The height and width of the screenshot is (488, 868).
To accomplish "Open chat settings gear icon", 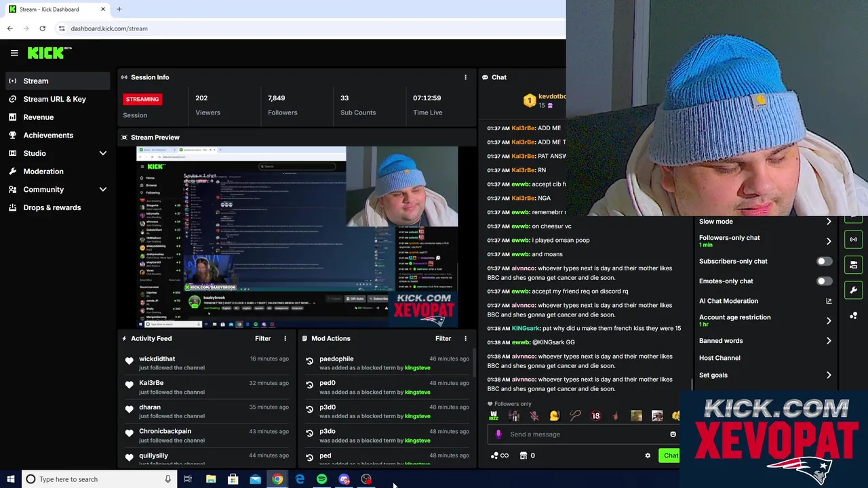I will (648, 455).
